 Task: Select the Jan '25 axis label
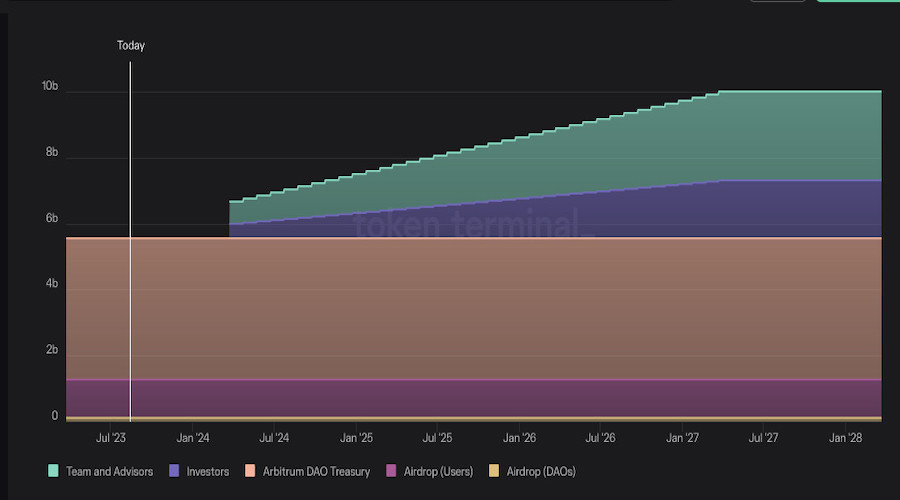coord(356,438)
